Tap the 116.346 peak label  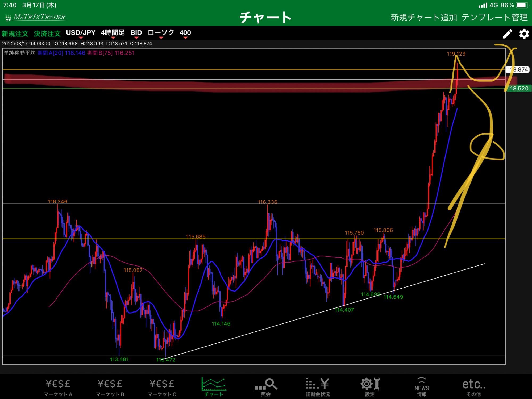[58, 202]
